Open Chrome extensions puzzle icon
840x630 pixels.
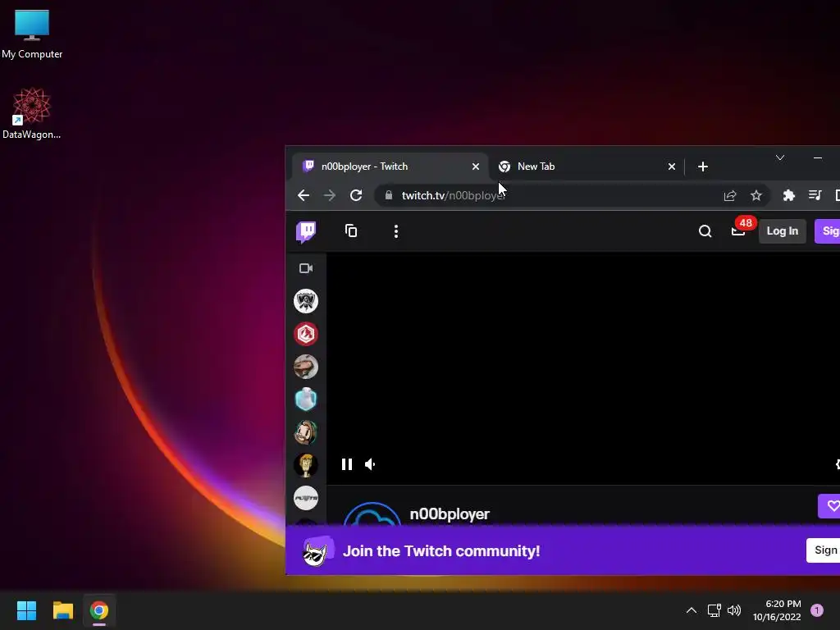coord(788,195)
